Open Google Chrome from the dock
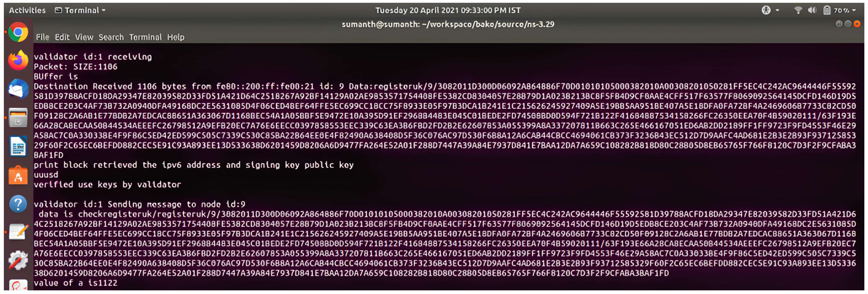Image resolution: width=868 pixels, height=294 pixels. 18,32
